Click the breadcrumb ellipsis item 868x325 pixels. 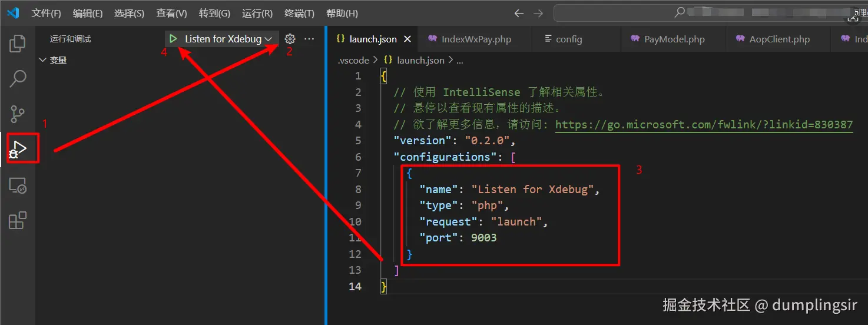(x=460, y=61)
